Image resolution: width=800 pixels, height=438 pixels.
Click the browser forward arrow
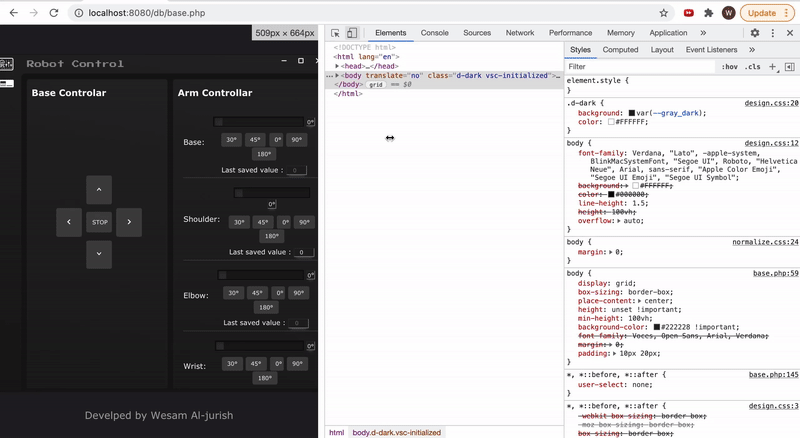[x=34, y=13]
